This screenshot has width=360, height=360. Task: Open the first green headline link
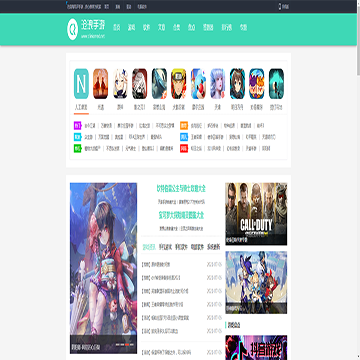coord(181,189)
